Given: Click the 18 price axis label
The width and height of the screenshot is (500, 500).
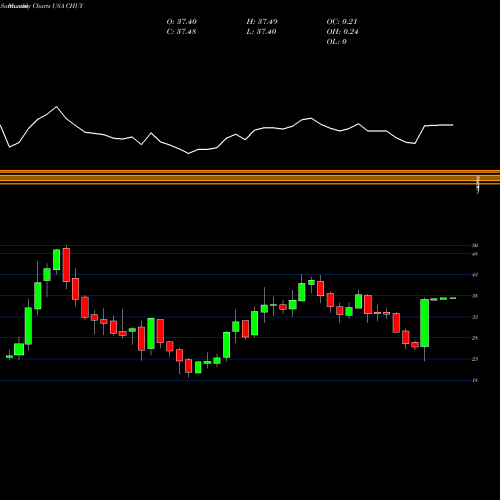Looking at the screenshot, I should (x=475, y=380).
